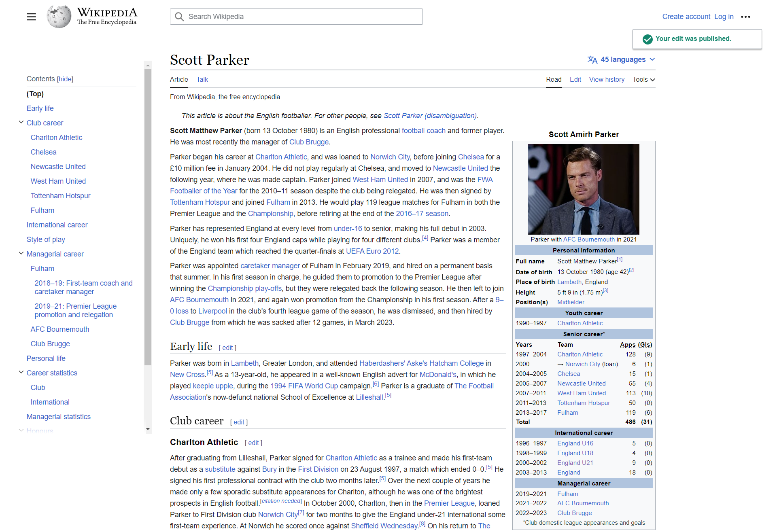Open the under-16 link
Image resolution: width=777 pixels, height=532 pixels.
[x=348, y=229]
